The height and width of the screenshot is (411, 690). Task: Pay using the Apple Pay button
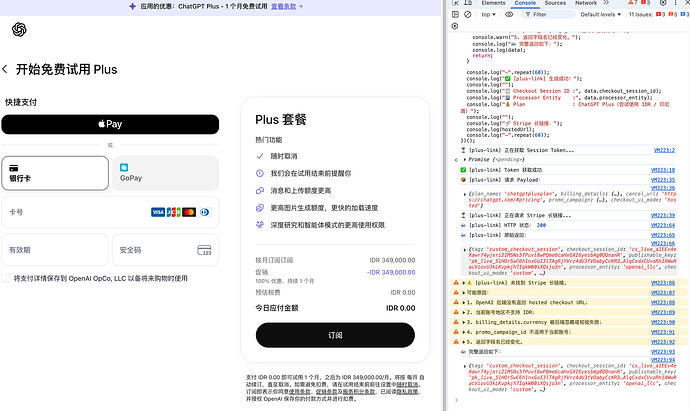click(110, 124)
